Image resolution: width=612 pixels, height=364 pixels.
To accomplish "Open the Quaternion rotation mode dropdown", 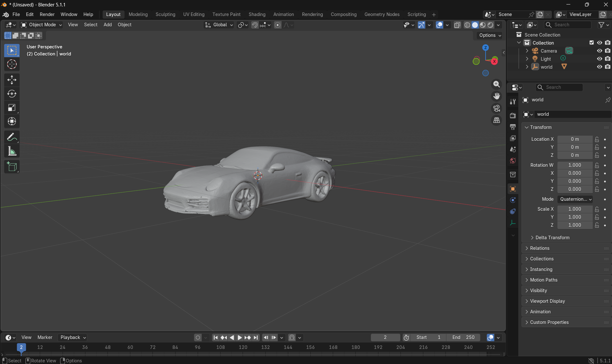I will pyautogui.click(x=575, y=199).
